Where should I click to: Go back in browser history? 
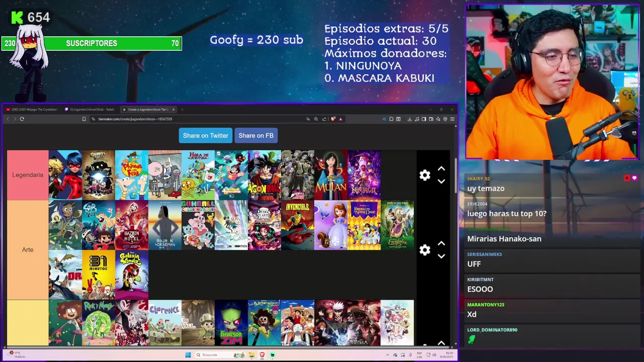click(8, 119)
